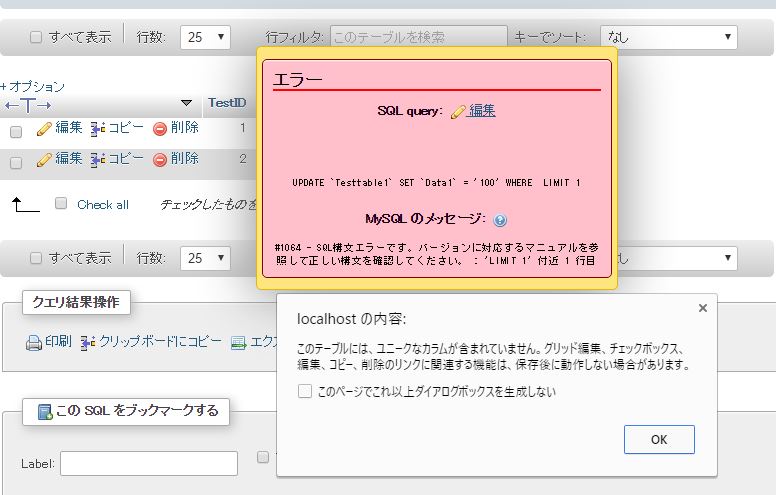This screenshot has height=495, width=776.
Task: Click クリップボードにコピー link
Action: click(160, 342)
